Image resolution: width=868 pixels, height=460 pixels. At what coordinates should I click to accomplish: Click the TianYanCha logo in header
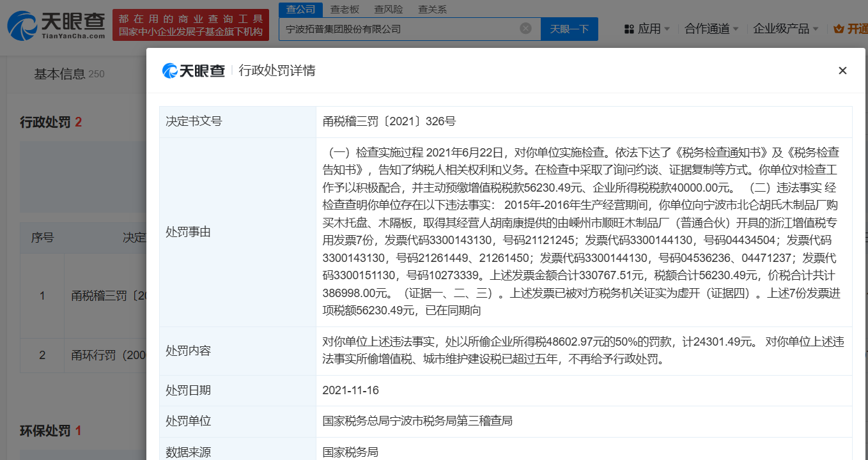tap(56, 26)
